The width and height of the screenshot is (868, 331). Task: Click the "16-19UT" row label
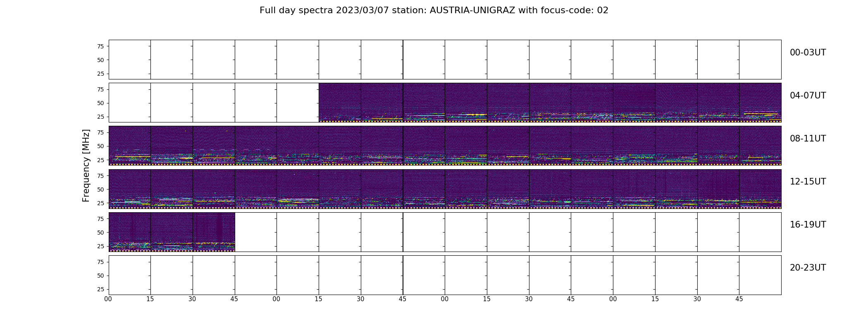tap(808, 225)
